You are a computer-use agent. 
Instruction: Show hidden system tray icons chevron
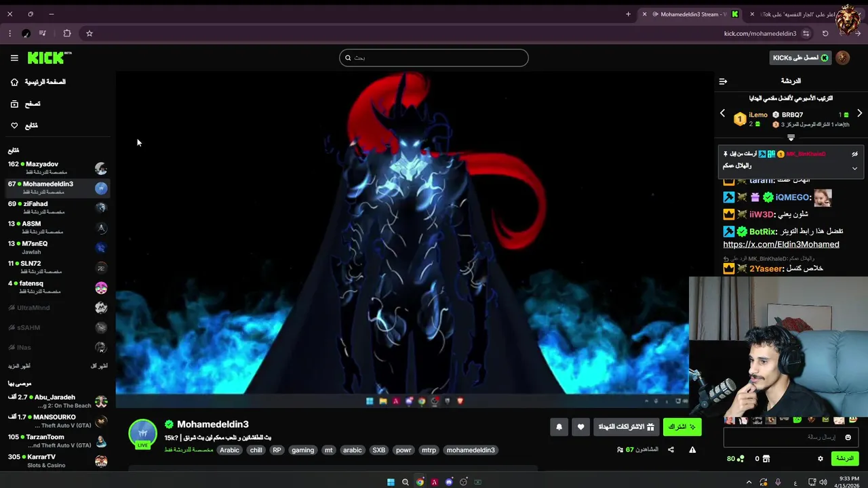tap(749, 482)
